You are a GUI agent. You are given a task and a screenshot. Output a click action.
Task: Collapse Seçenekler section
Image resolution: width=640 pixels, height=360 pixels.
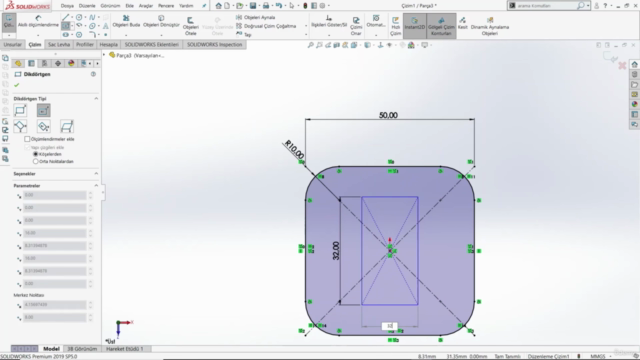(x=96, y=173)
